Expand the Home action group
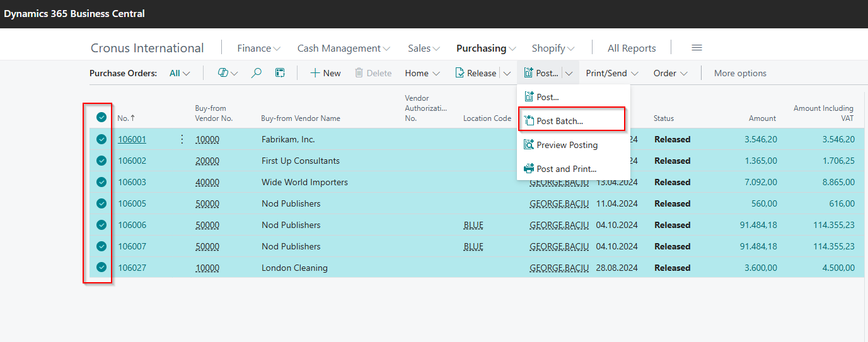Image resolution: width=868 pixels, height=342 pixels. 422,73
